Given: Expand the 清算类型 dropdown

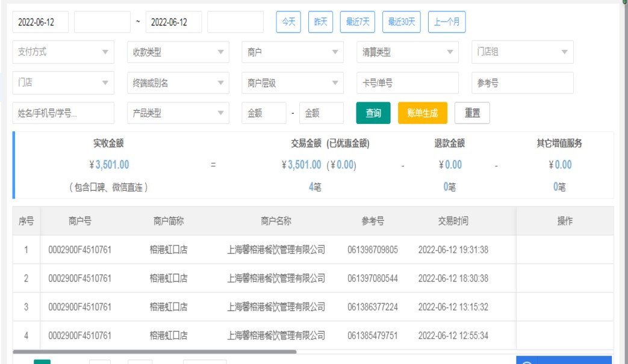Looking at the screenshot, I should (x=407, y=52).
